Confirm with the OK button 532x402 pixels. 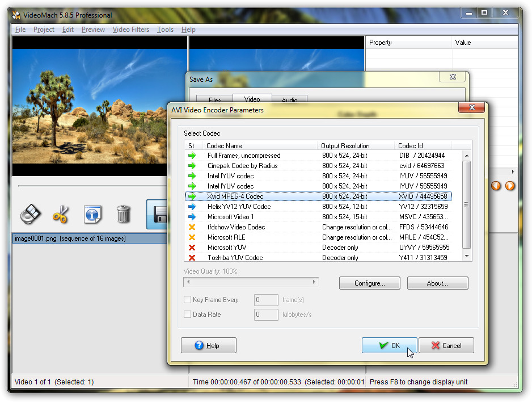tap(389, 345)
